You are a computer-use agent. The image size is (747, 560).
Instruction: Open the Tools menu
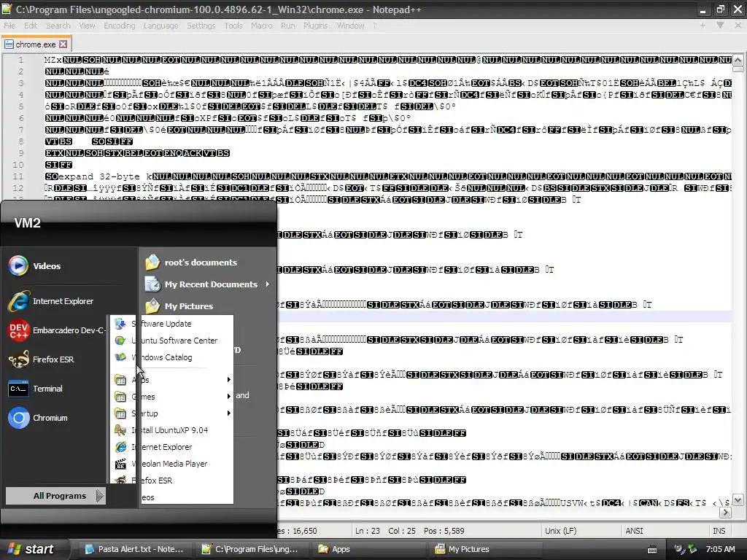coord(233,26)
